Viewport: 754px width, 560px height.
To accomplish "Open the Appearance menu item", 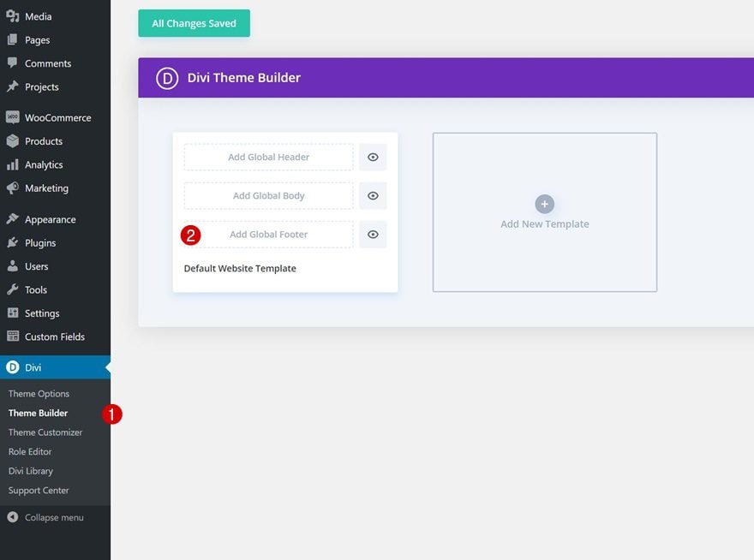I will pos(56,219).
